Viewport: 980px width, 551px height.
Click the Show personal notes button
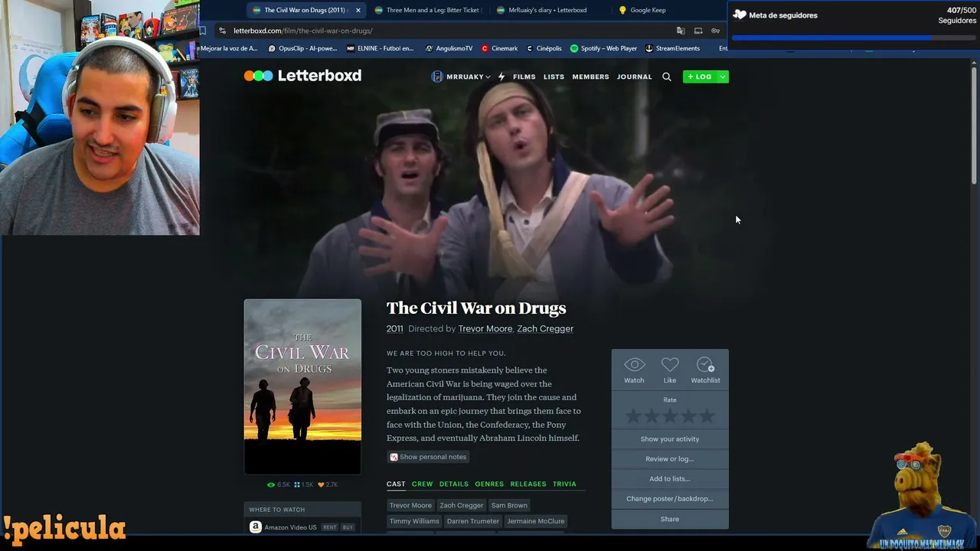[x=428, y=457]
